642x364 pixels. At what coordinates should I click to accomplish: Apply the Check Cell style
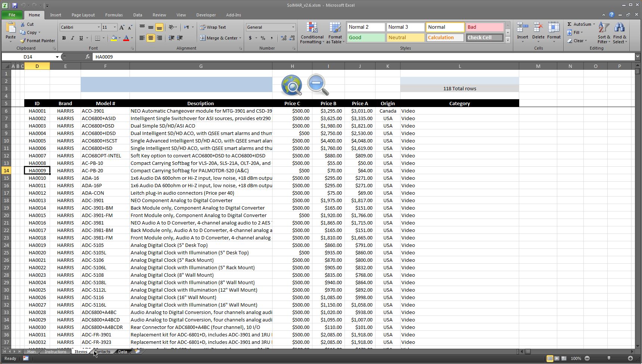(x=484, y=38)
